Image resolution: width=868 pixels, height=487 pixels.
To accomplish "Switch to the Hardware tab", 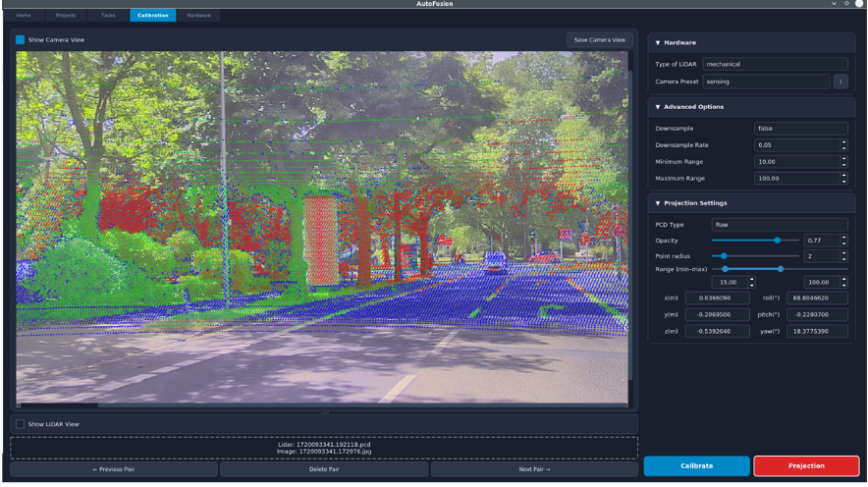I will pos(198,16).
